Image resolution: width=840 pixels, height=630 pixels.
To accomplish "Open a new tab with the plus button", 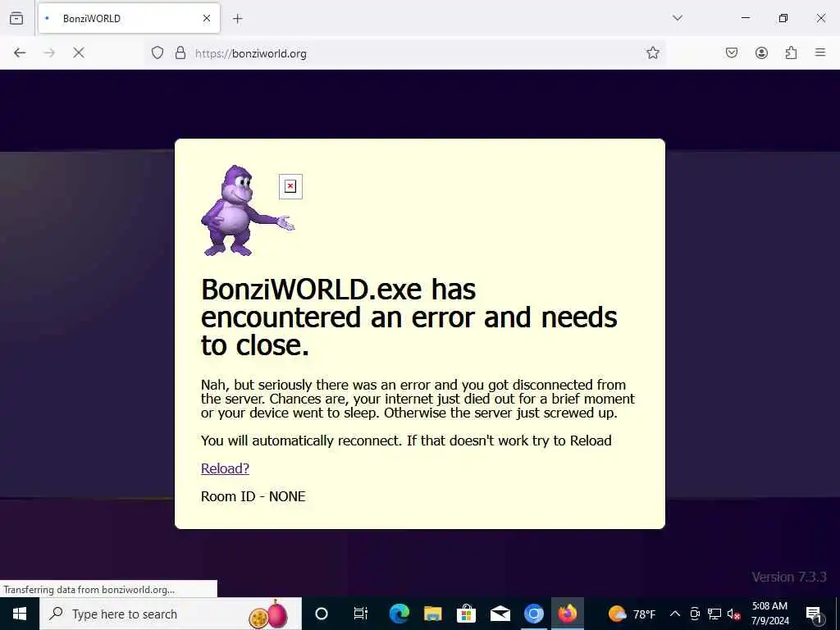I will [238, 19].
